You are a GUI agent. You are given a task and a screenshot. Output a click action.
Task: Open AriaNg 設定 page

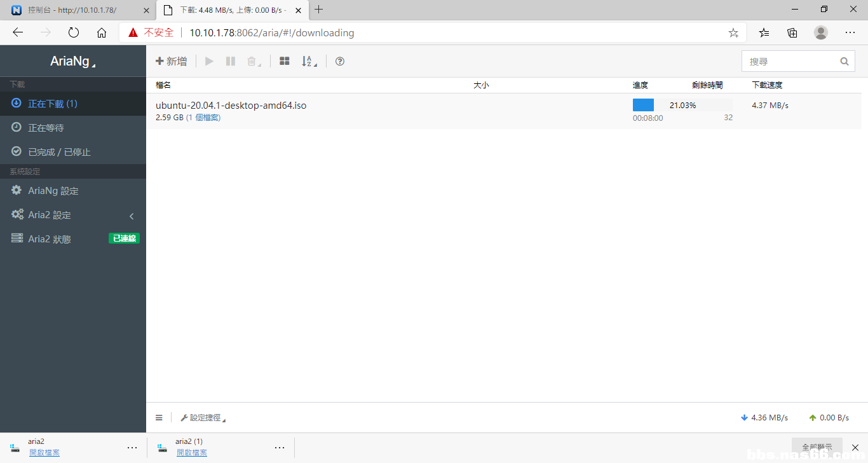click(73, 191)
